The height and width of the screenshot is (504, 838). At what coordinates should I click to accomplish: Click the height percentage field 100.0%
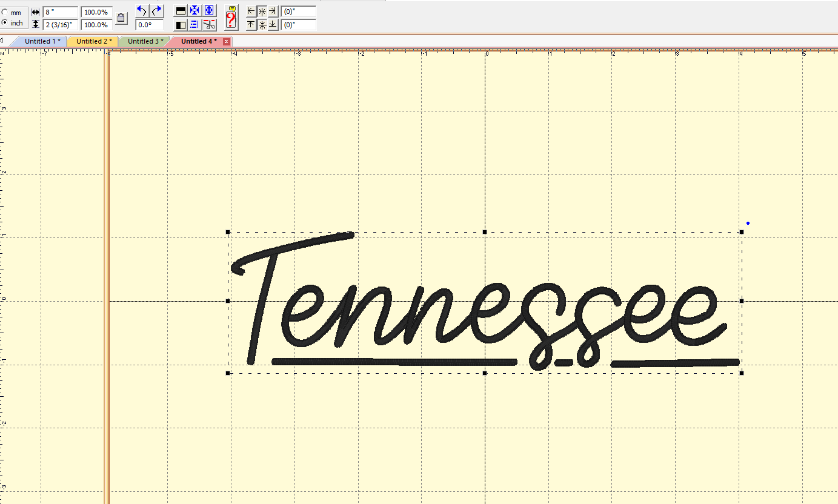tap(96, 25)
